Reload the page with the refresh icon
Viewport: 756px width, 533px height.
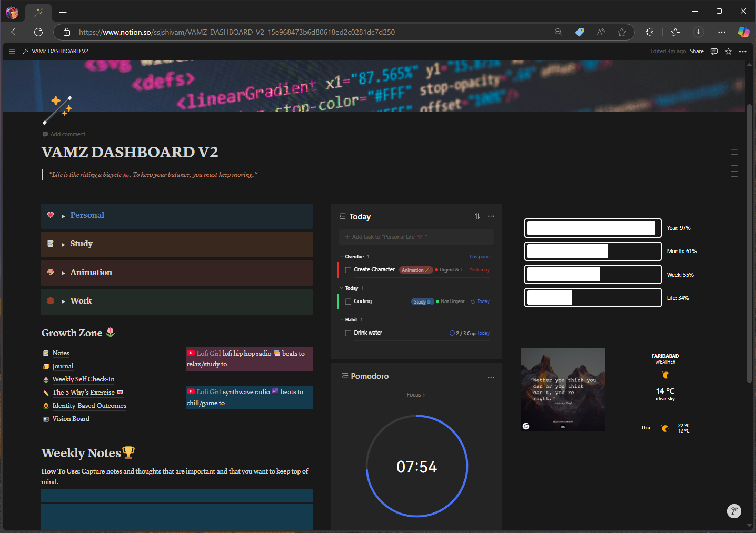(38, 32)
